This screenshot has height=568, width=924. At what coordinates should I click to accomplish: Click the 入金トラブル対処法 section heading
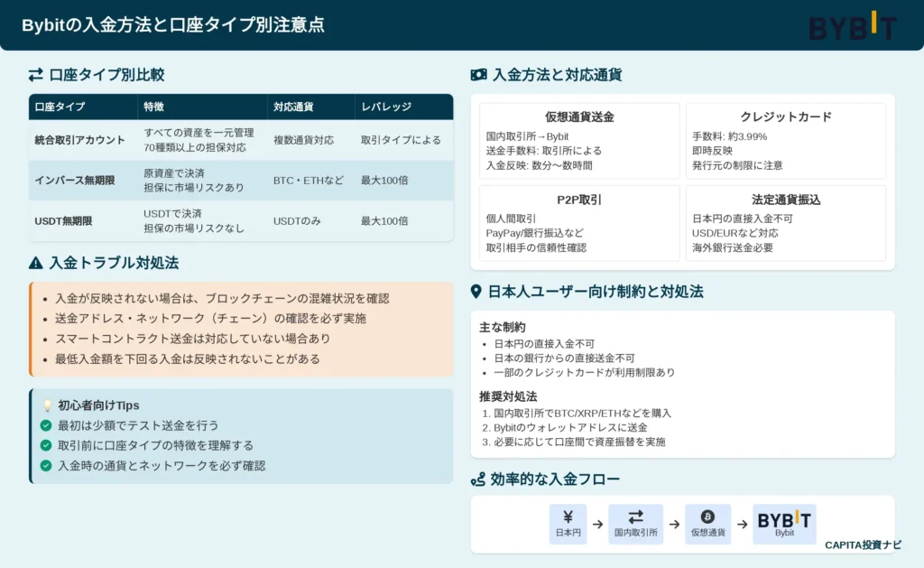pos(114,263)
